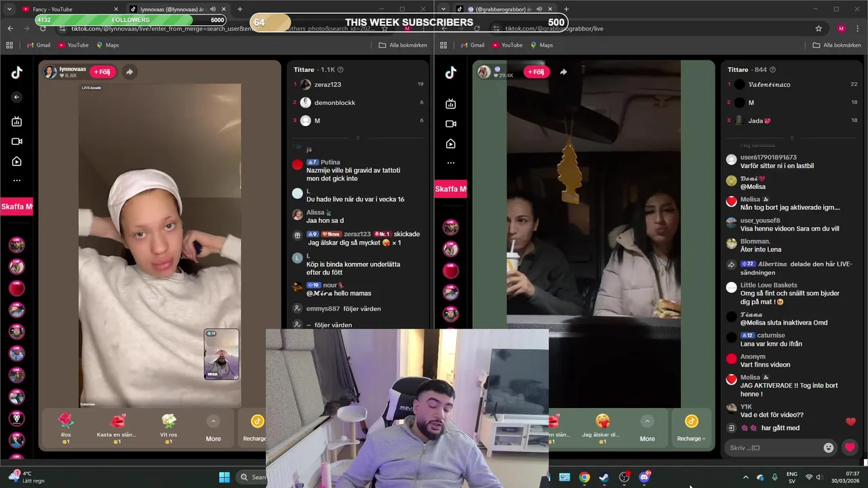Send the Kasta en slän... gift
This screenshot has height=488, width=868.
pyautogui.click(x=117, y=427)
